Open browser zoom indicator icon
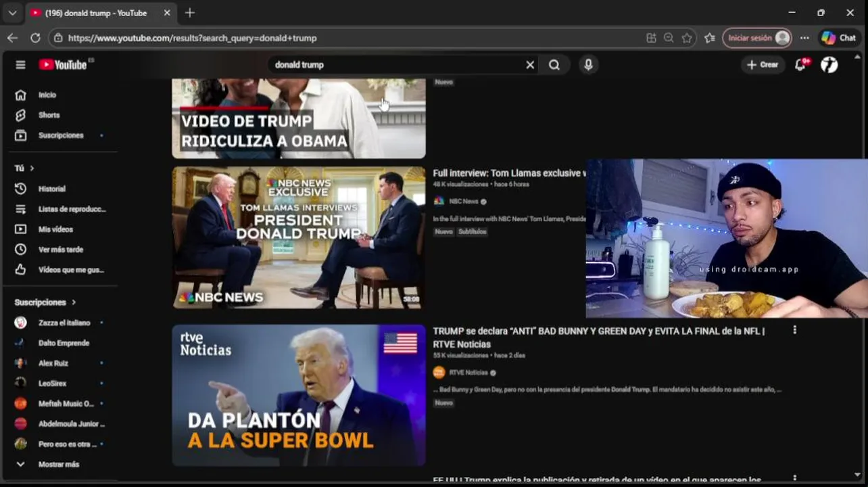 (x=669, y=39)
